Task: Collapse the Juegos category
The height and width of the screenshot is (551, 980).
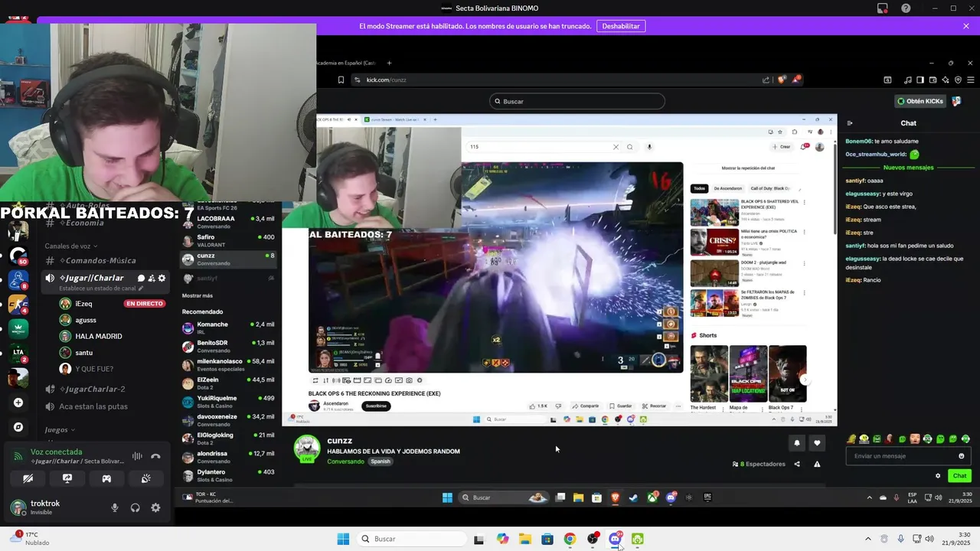Action: 60,430
